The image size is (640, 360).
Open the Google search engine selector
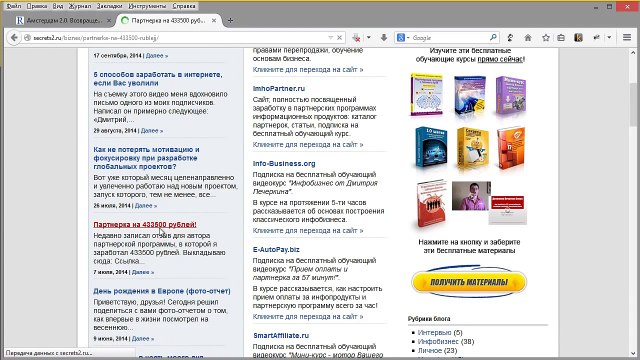[x=403, y=38]
